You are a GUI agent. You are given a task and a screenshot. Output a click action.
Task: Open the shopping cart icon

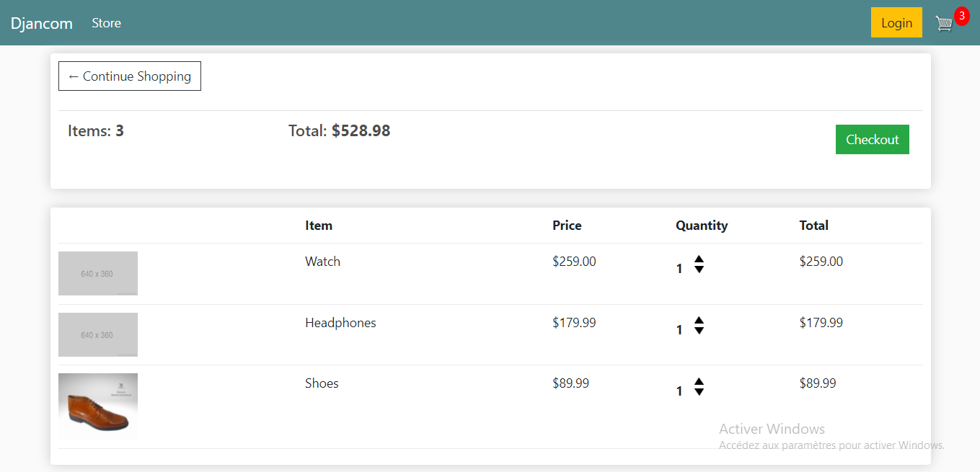pyautogui.click(x=944, y=24)
